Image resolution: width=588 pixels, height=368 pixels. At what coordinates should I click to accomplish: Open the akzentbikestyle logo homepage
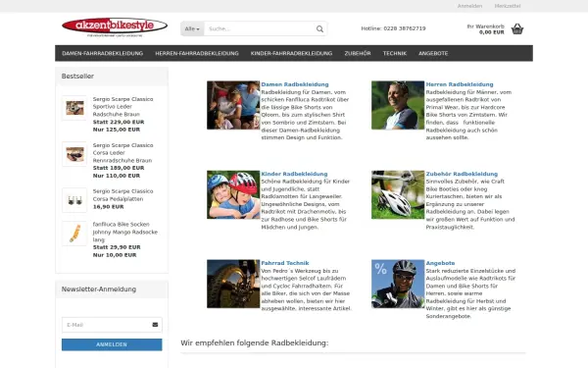[x=115, y=26]
